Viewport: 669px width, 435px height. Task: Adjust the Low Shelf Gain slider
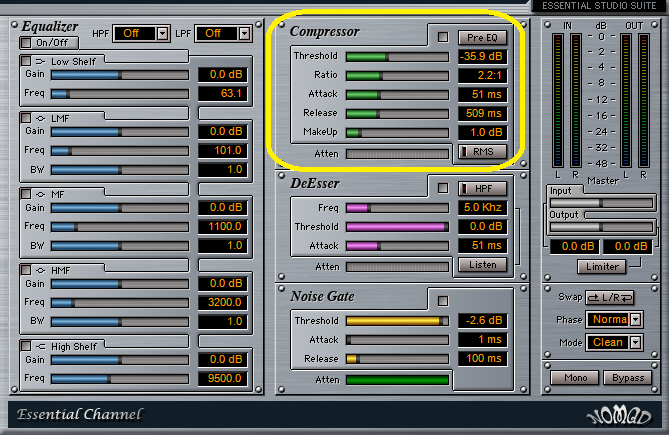pos(119,75)
